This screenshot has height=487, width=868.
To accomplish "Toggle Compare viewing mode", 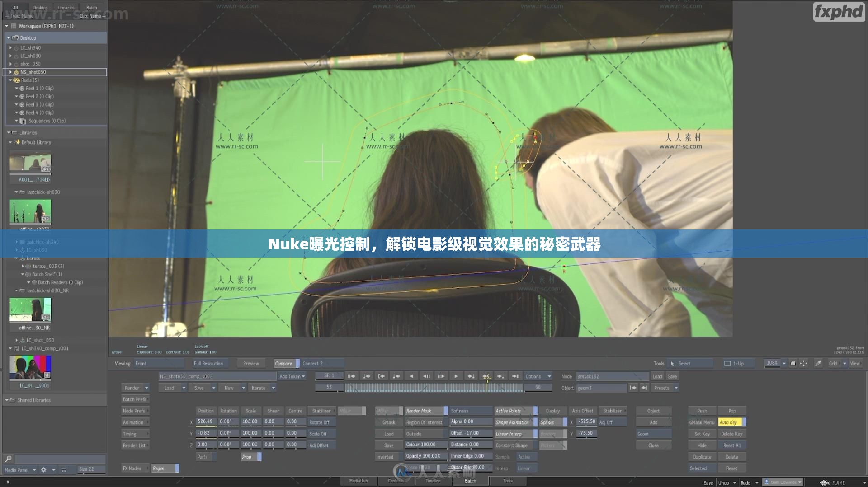I will (286, 363).
